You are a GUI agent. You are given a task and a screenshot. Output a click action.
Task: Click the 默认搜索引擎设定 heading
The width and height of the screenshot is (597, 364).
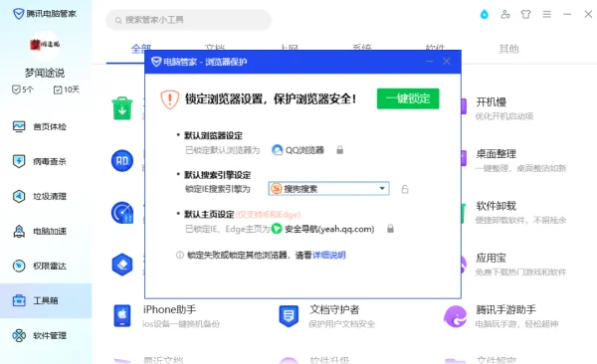217,175
